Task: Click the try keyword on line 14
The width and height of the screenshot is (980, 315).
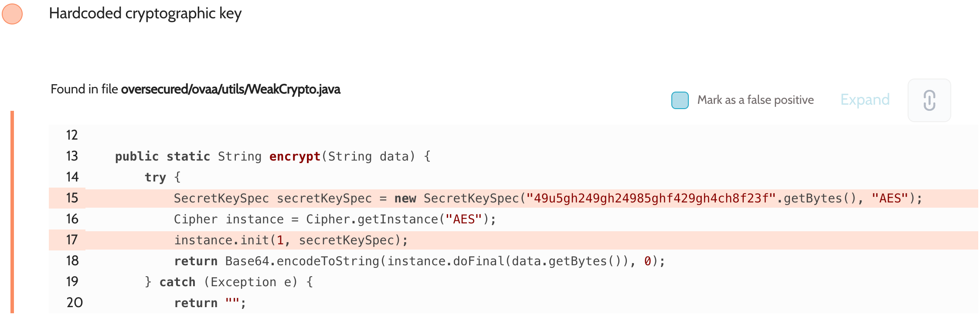Action: point(155,178)
